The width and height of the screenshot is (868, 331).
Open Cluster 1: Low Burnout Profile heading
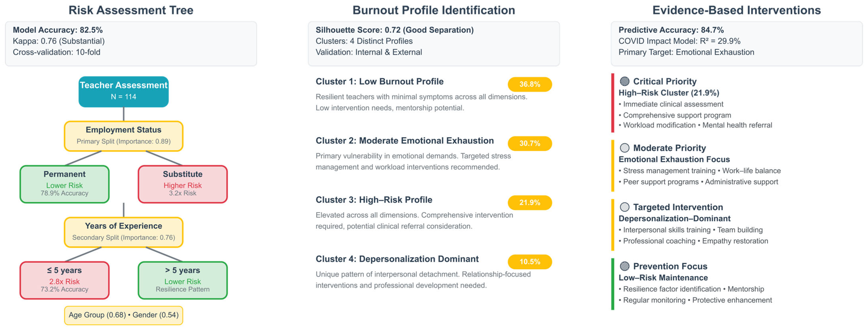pyautogui.click(x=379, y=82)
